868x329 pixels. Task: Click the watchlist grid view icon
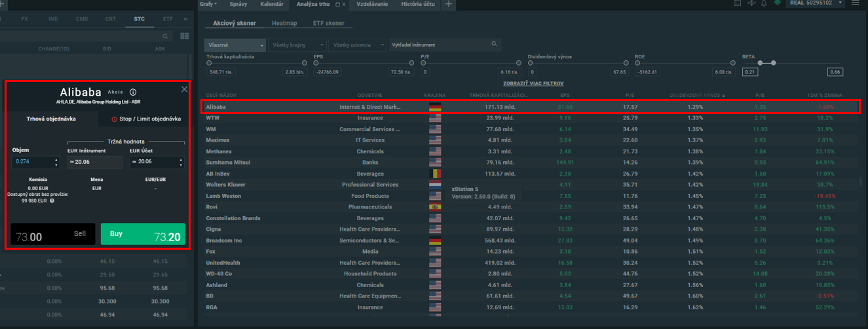coord(184,36)
